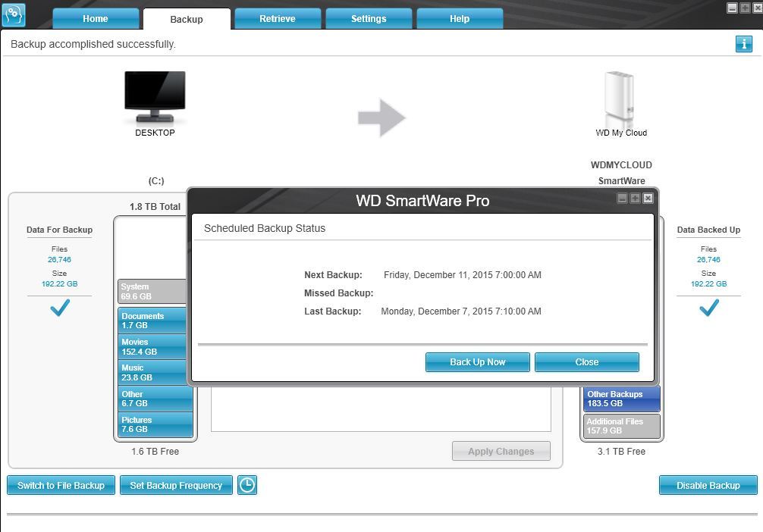Click the WD SmartWare brain logo icon
This screenshot has height=532, width=763.
[14, 15]
